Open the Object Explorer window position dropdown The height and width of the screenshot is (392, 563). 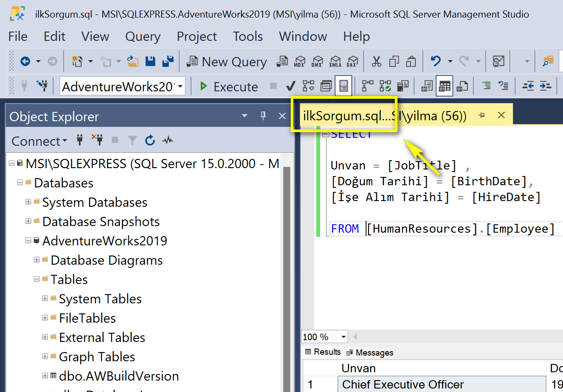245,115
